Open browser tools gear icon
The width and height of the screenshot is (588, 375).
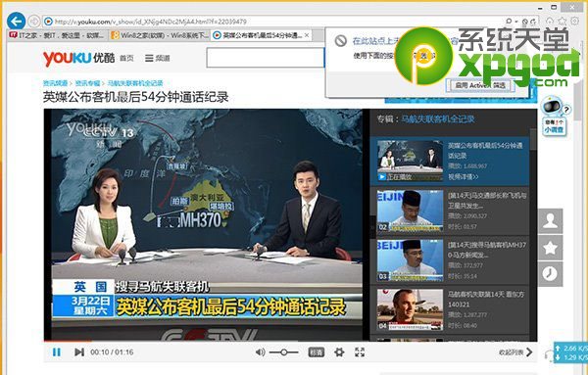pos(574,21)
